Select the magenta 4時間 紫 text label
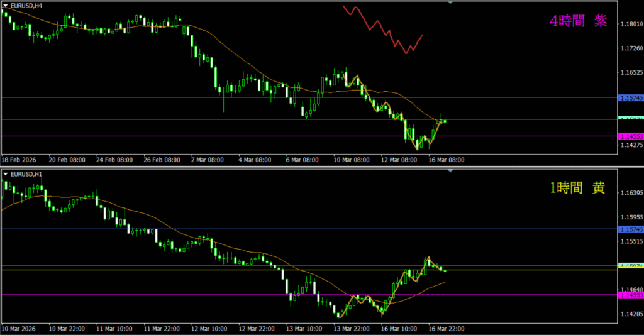This screenshot has width=644, height=335. pyautogui.click(x=578, y=21)
